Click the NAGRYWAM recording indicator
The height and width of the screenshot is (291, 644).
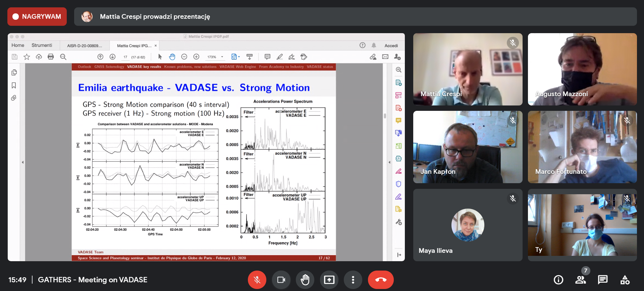pos(37,17)
